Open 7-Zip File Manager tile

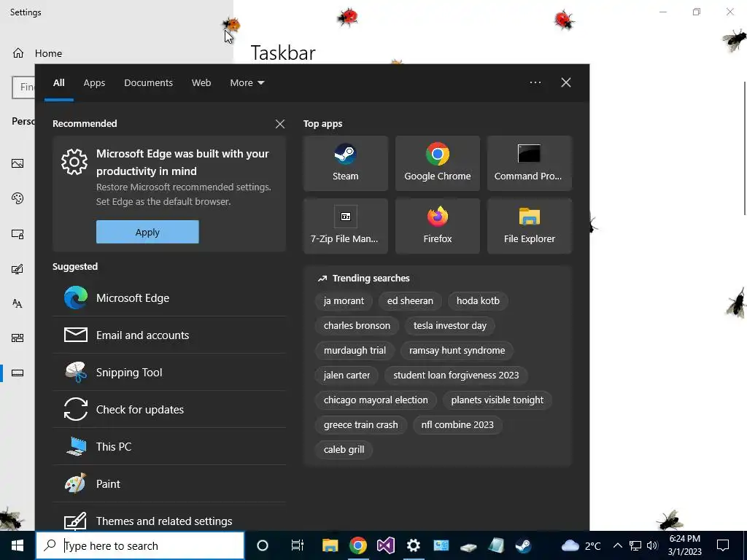click(345, 226)
